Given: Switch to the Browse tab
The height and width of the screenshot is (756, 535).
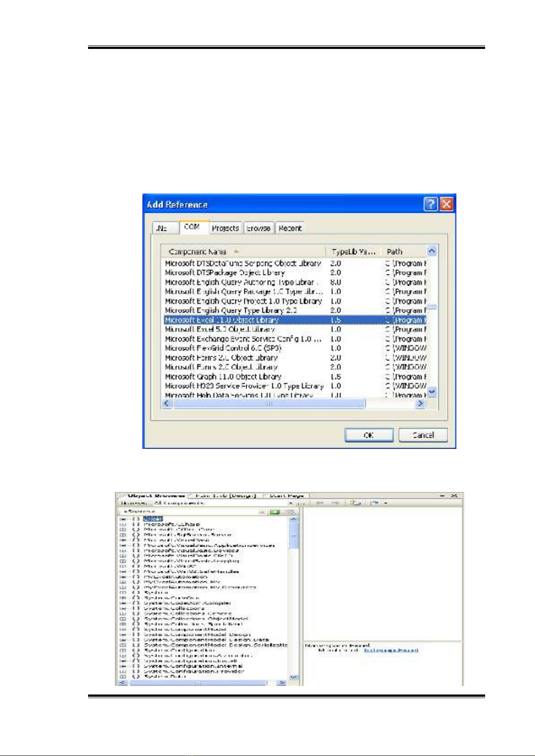Looking at the screenshot, I should 259,228.
